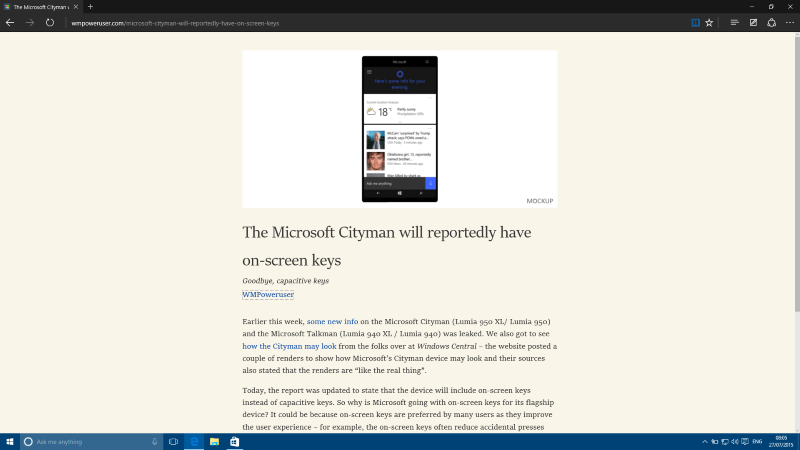Click the forward navigation arrow
The width and height of the screenshot is (800, 450).
coord(30,22)
